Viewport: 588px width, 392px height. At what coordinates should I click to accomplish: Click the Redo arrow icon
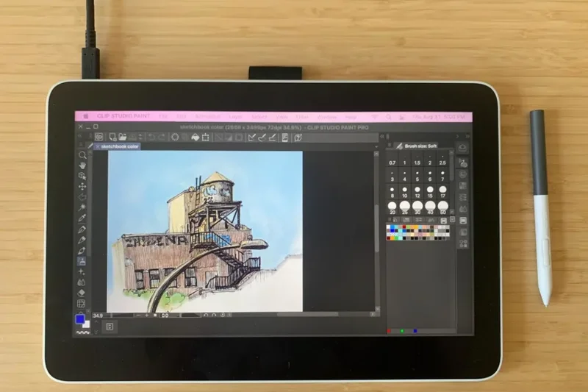[x=162, y=138]
